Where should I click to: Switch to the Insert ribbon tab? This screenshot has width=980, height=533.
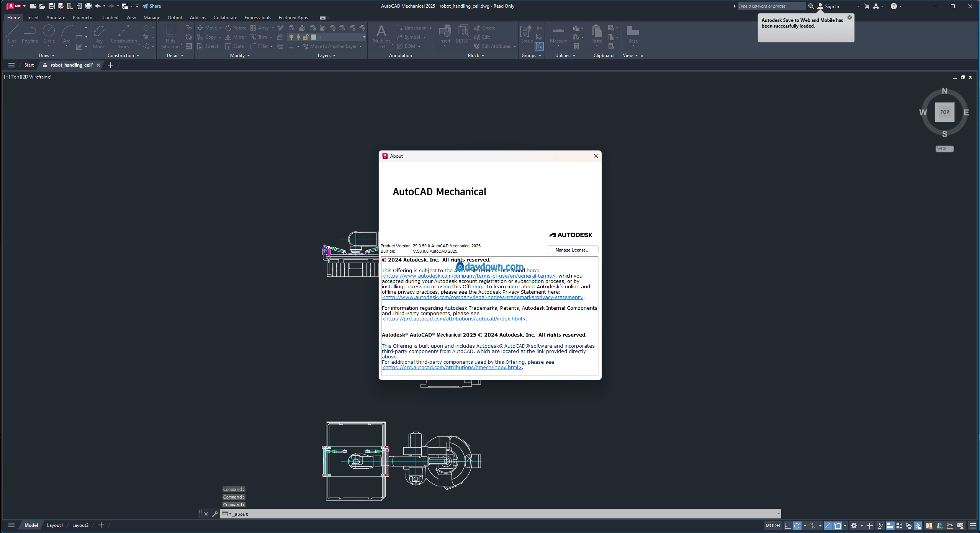pyautogui.click(x=33, y=18)
